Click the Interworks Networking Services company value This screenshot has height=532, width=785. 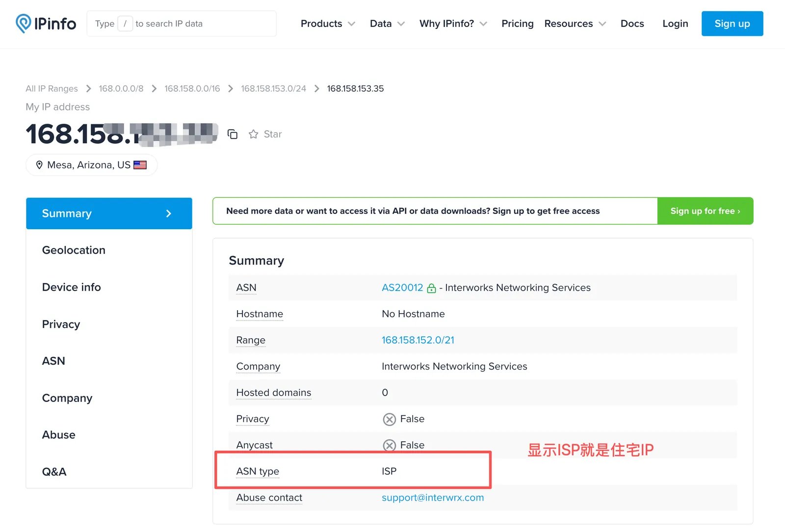(x=454, y=367)
